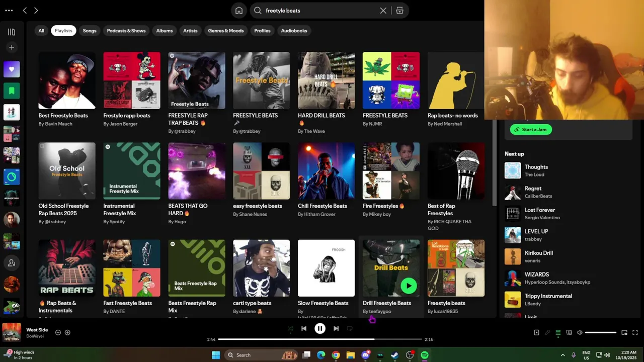The image size is (644, 362).
Task: Expand Your Library sidebar icon
Action: 12,32
